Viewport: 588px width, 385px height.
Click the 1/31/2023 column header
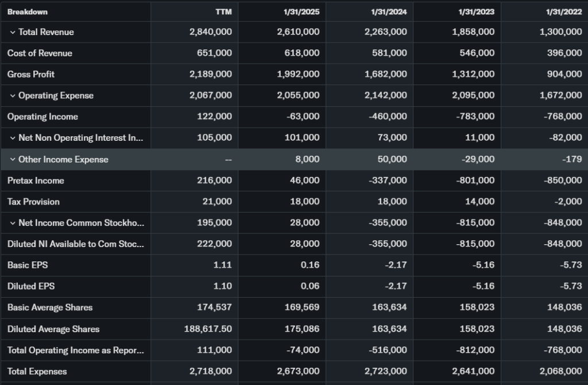[477, 11]
